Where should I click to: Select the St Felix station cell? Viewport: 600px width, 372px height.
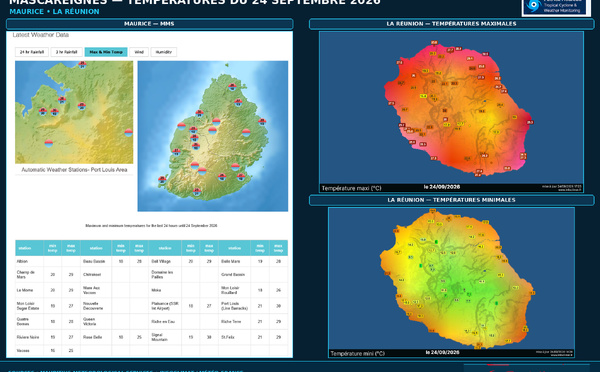[x=235, y=337]
